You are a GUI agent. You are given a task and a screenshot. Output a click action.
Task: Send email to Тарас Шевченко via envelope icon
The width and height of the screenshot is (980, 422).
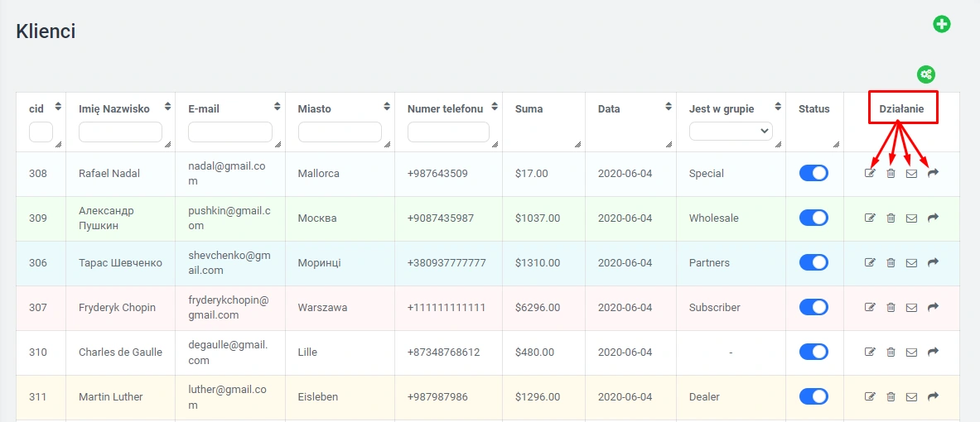[x=911, y=263]
